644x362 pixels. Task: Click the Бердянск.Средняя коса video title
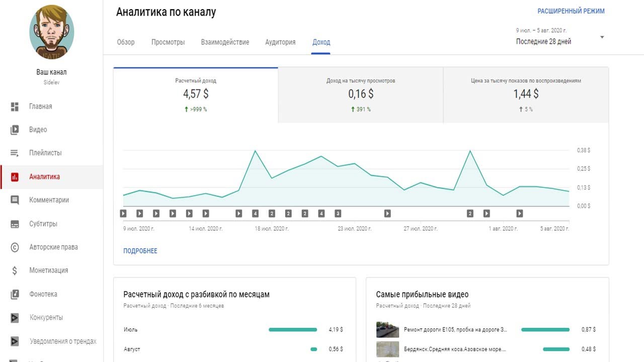[x=455, y=349]
